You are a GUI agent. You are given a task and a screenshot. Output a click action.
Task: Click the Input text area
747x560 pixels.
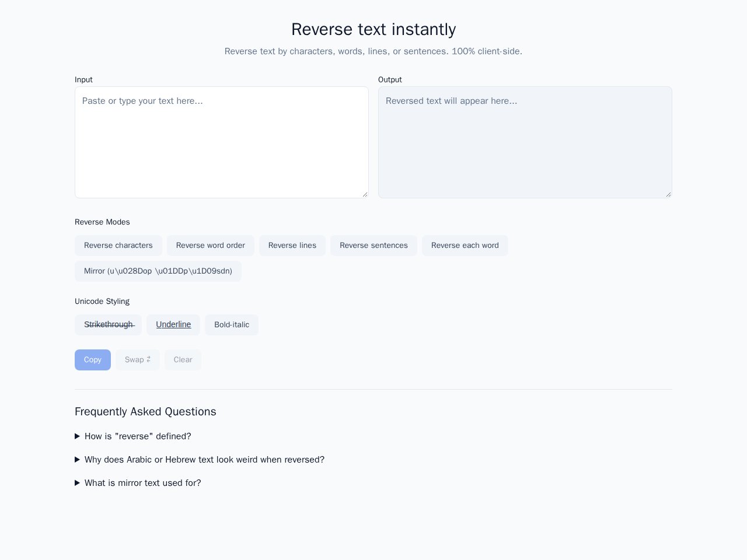coord(222,142)
